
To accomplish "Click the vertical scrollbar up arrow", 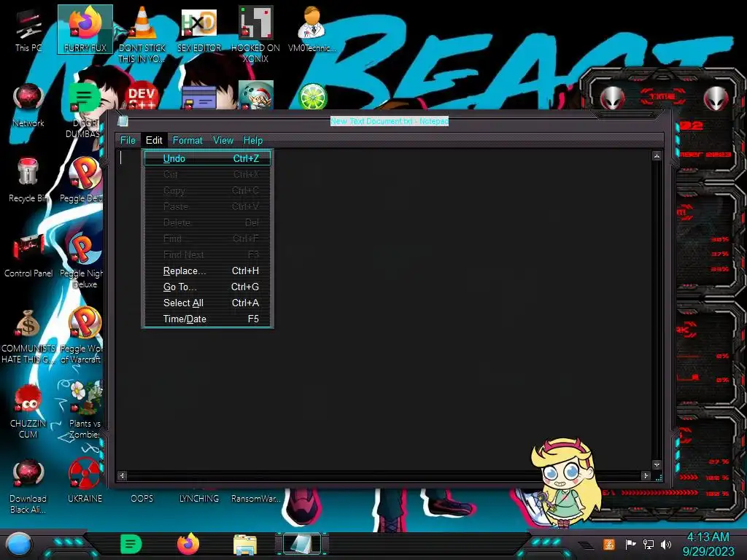I will 657,156.
